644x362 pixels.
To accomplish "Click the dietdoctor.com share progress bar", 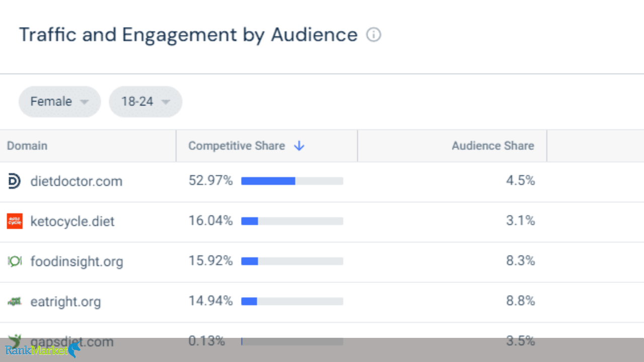I will click(292, 181).
